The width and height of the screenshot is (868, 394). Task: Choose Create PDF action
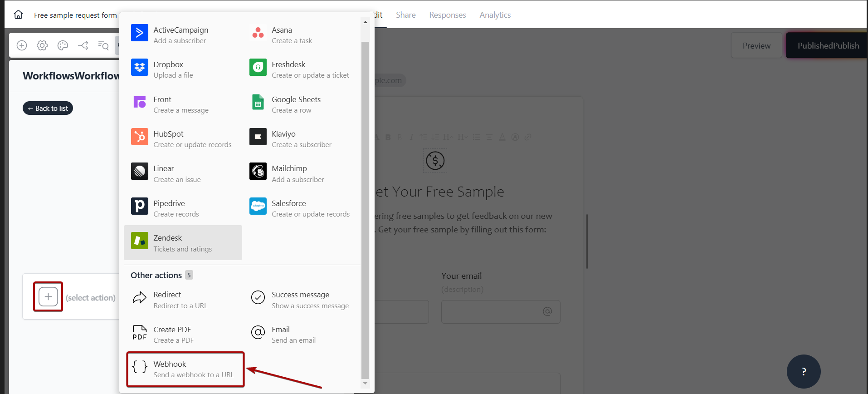(x=183, y=335)
